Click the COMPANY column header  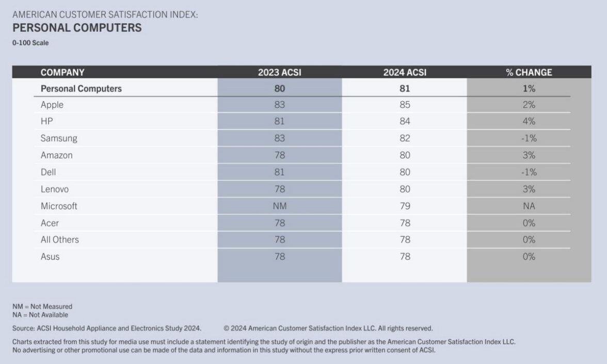62,72
